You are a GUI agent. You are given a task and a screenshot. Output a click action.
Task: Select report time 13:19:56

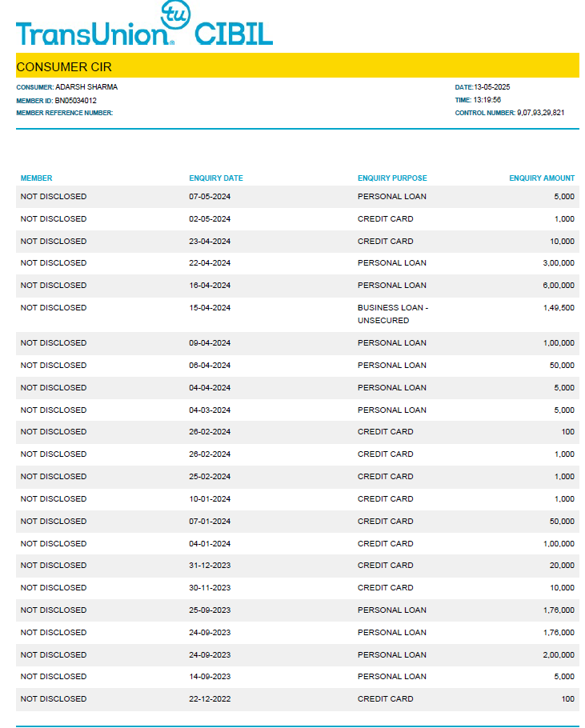point(487,100)
